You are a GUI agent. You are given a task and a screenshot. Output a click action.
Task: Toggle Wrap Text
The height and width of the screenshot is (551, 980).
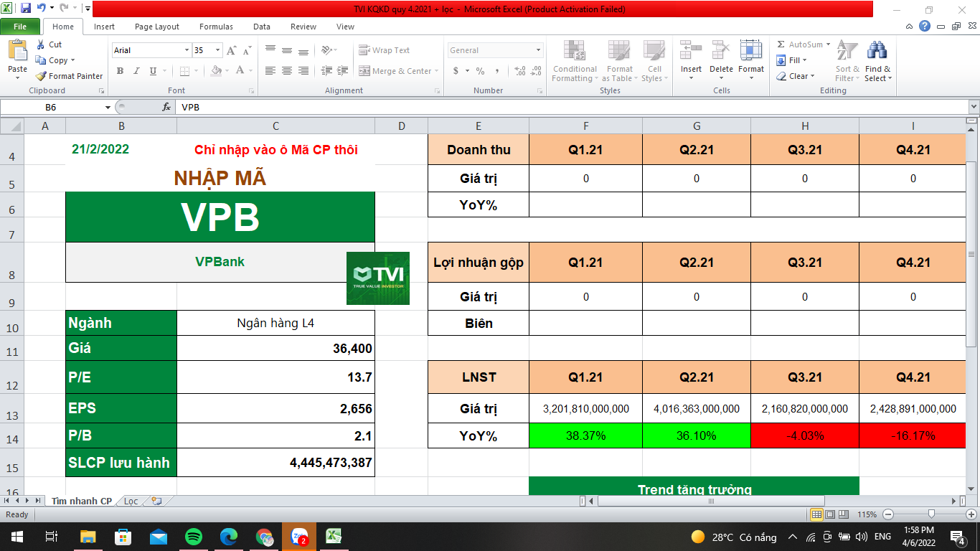click(x=385, y=50)
